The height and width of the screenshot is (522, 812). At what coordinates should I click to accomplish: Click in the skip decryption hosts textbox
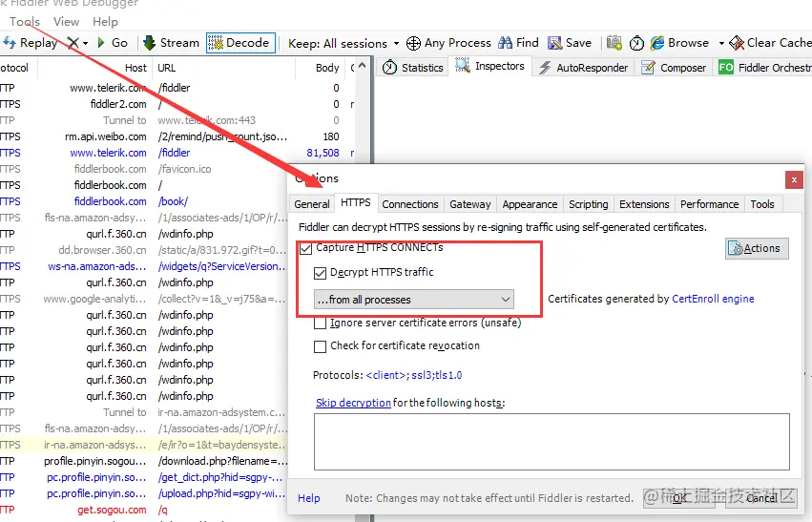(x=552, y=442)
